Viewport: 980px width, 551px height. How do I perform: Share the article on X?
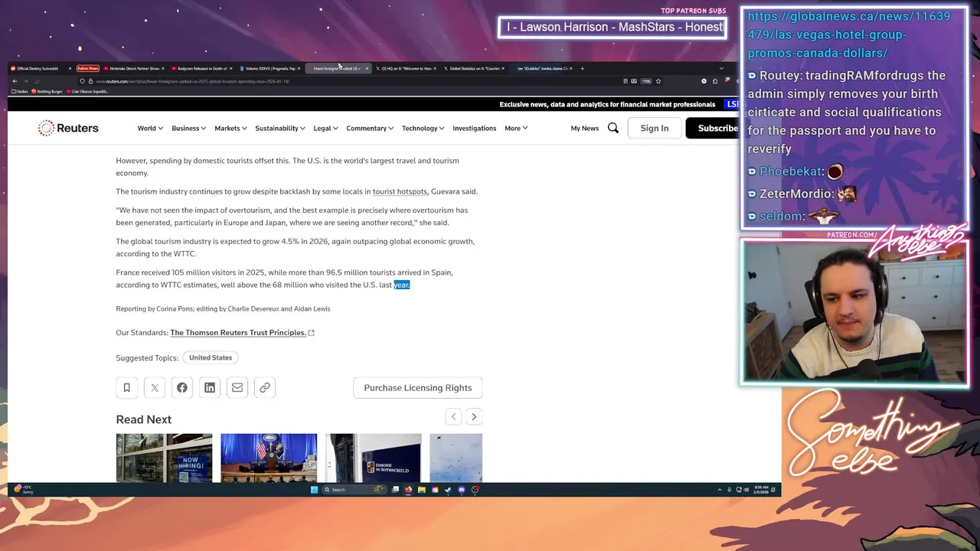point(155,388)
